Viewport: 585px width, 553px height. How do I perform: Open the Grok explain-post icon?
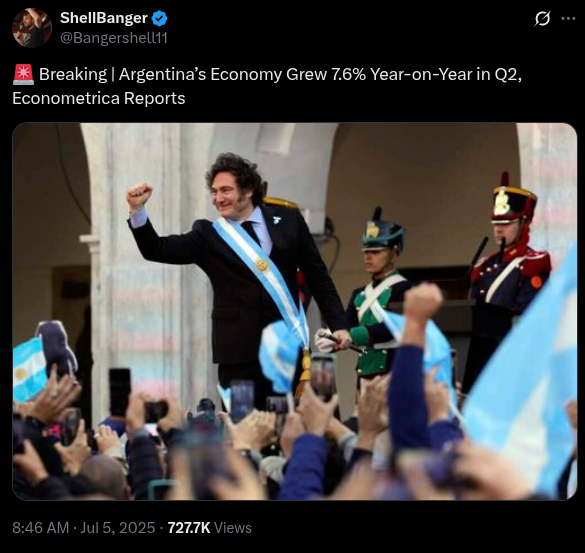[542, 18]
